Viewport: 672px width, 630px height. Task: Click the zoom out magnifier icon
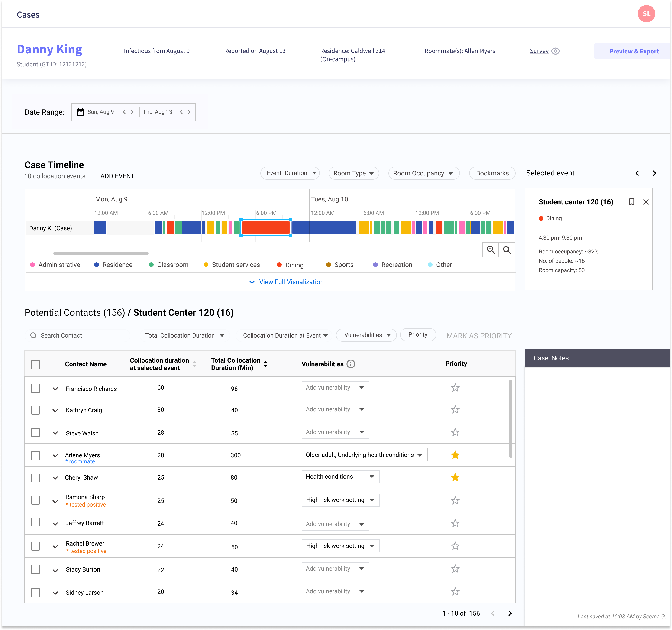pos(491,250)
